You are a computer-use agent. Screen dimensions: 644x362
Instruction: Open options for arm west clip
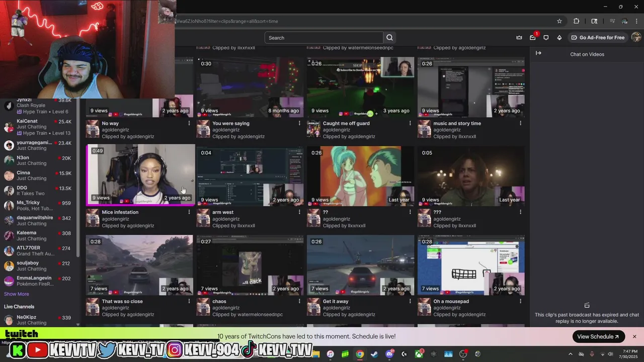tap(299, 212)
